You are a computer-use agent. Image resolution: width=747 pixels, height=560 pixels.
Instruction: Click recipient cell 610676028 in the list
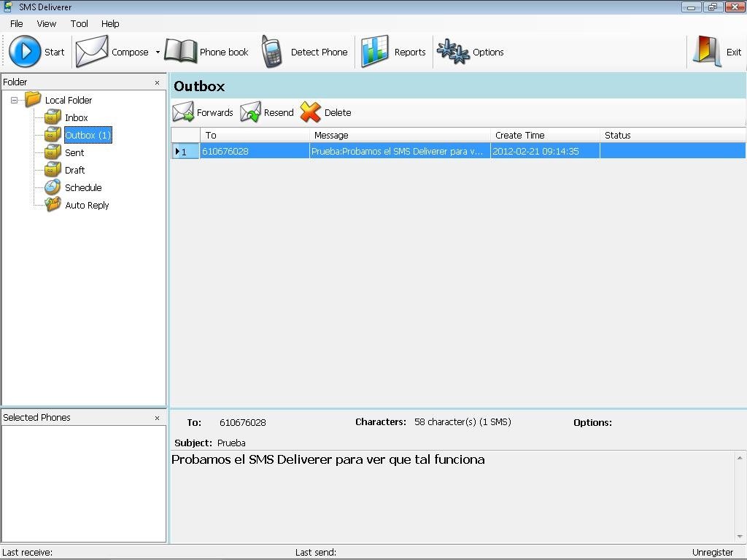click(x=255, y=152)
